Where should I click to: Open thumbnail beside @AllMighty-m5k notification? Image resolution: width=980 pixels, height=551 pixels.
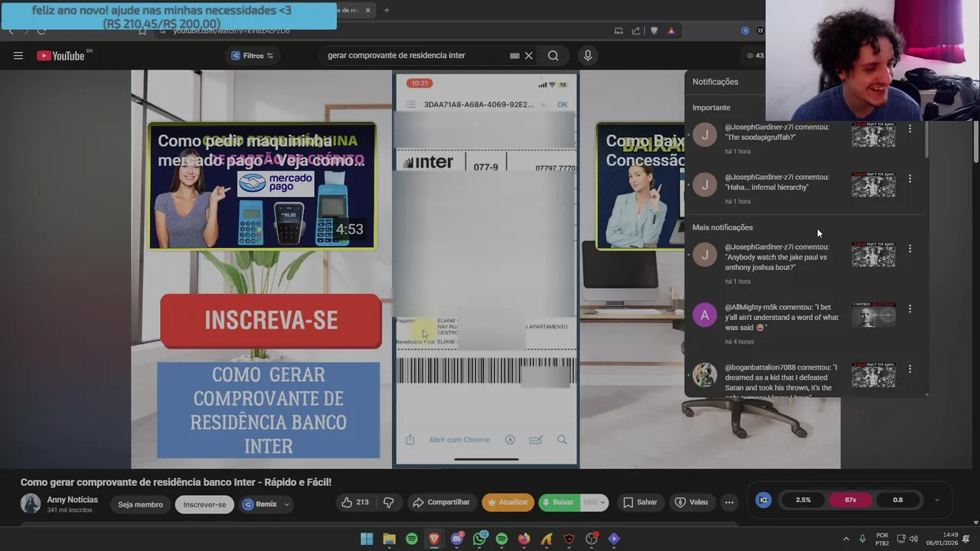(874, 315)
